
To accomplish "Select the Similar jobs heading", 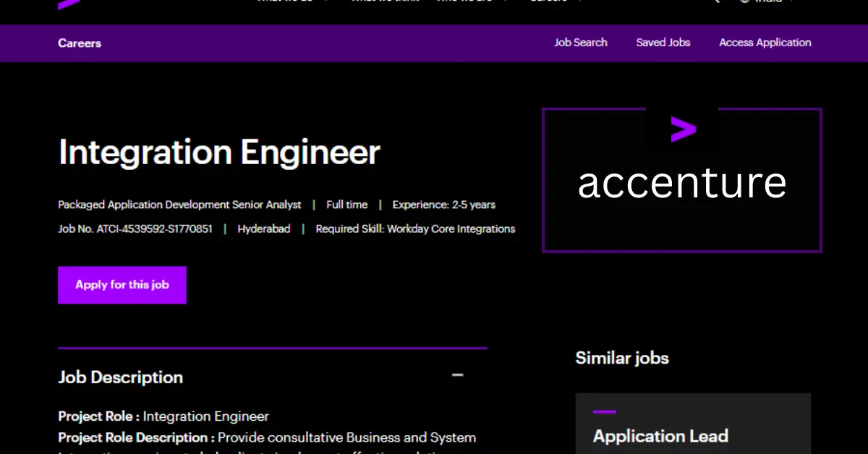I will coord(622,358).
